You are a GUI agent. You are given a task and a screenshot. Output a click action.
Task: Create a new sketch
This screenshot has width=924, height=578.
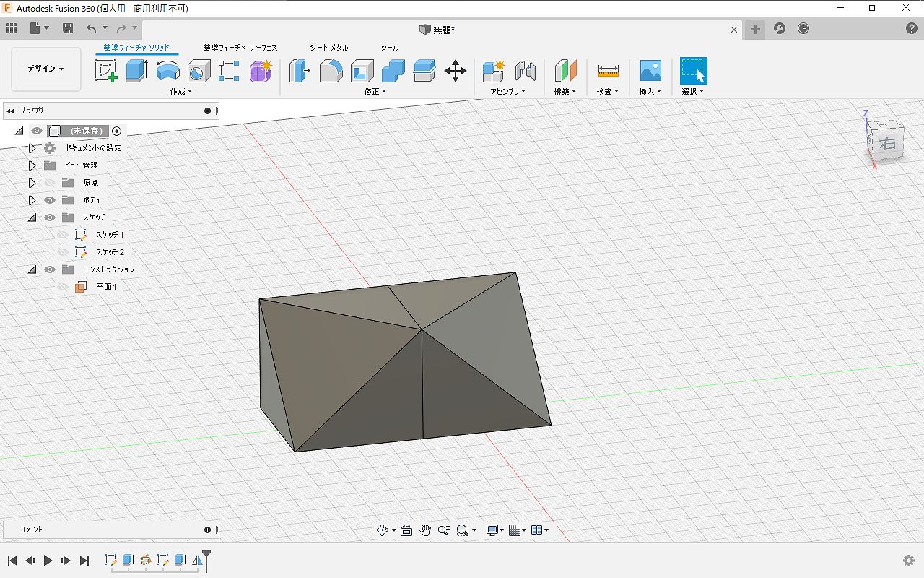point(105,71)
